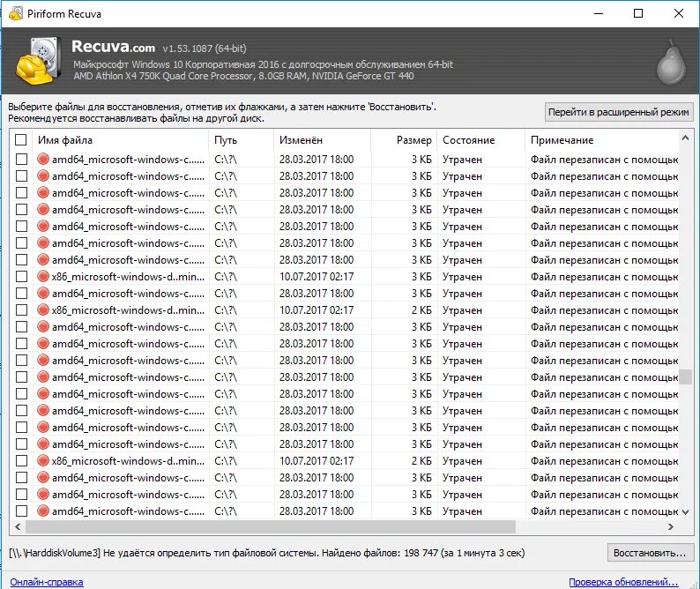Open the 'Онлайн-справка' link

click(x=47, y=582)
